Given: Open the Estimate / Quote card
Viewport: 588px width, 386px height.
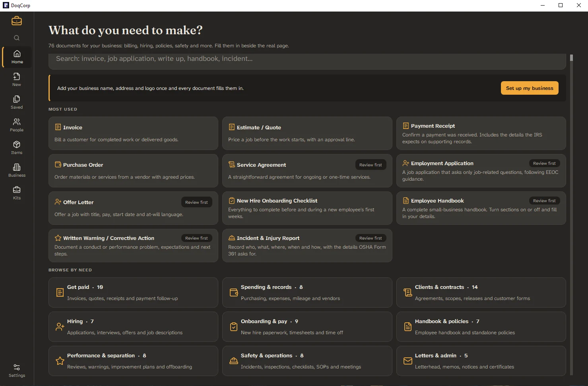Looking at the screenshot, I should click(x=307, y=133).
